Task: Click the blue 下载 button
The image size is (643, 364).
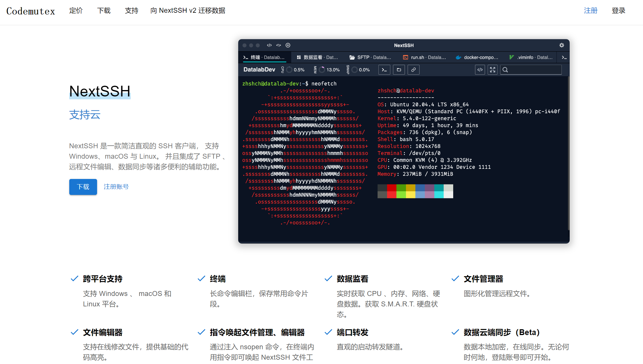Action: coord(83,187)
